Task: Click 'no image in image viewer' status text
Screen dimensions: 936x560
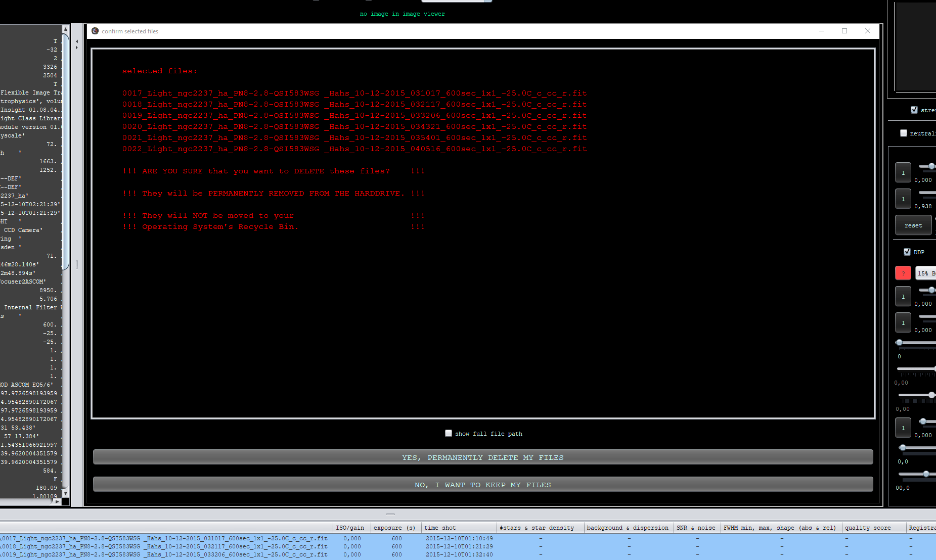Action: 403,14
